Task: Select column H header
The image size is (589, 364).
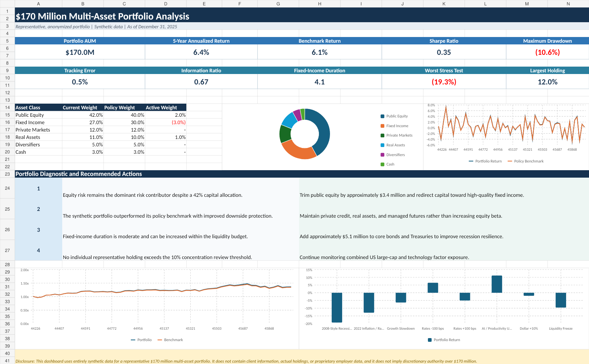Action: click(x=320, y=4)
